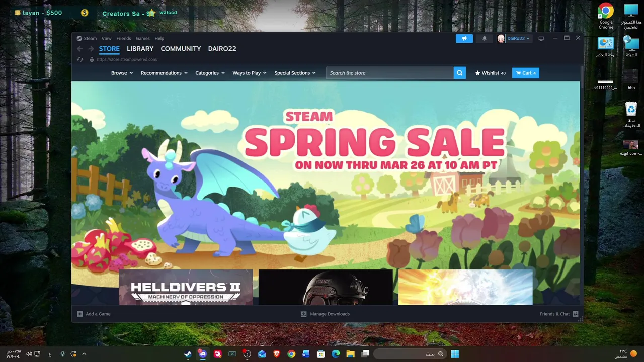Go back using the Steam back arrow
Image resolution: width=644 pixels, height=362 pixels.
(x=79, y=49)
